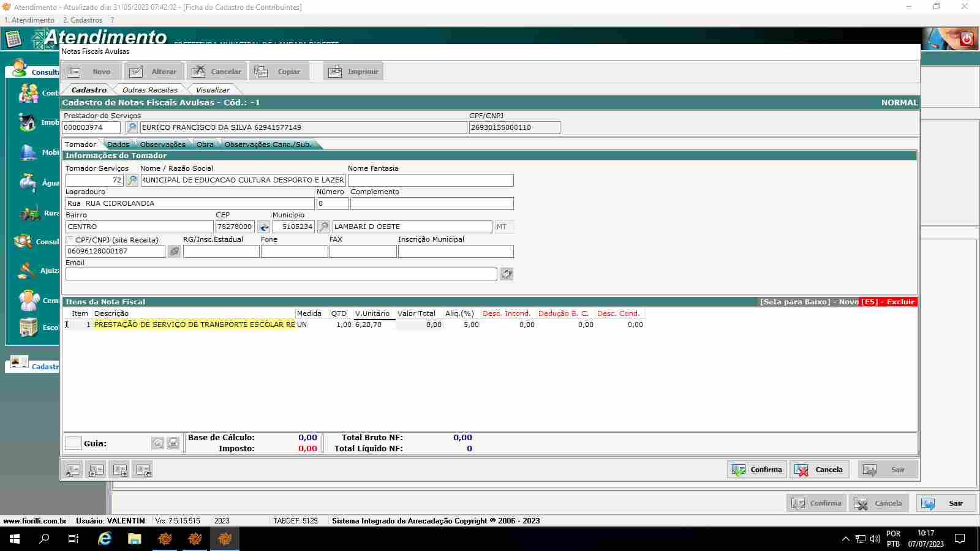Click the Email input field
The width and height of the screenshot is (980, 551).
[x=281, y=274]
